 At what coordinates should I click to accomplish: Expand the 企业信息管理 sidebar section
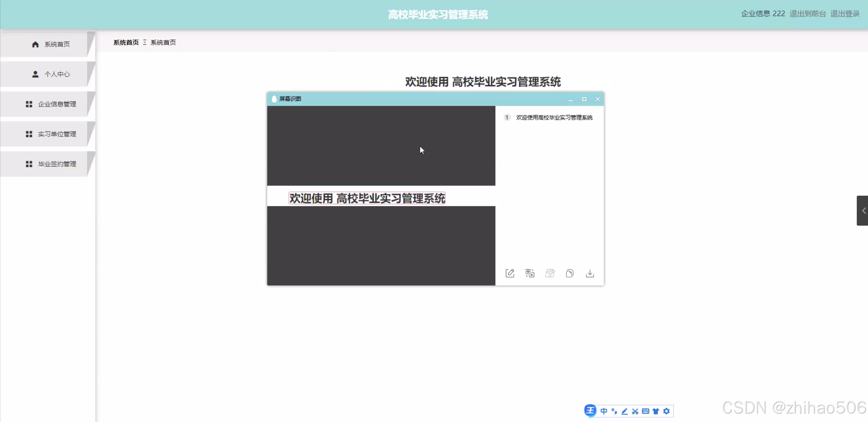[57, 104]
